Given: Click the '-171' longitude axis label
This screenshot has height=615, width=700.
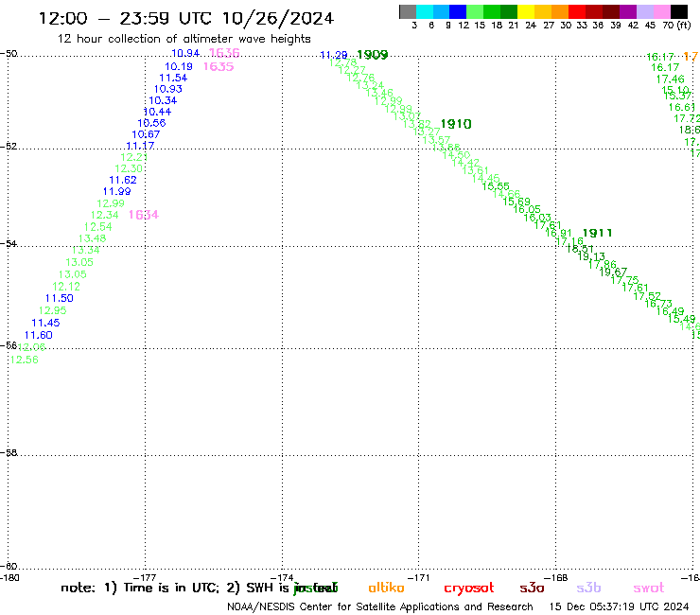Looking at the screenshot, I should click(x=418, y=577).
